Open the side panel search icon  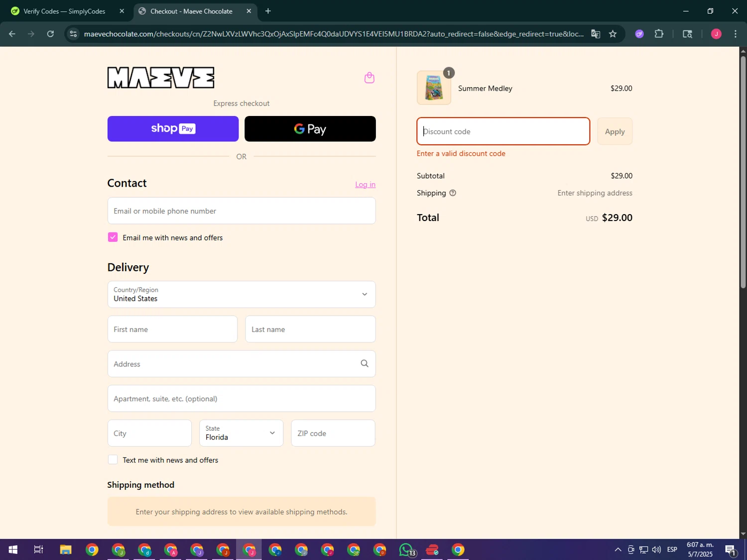pyautogui.click(x=687, y=34)
